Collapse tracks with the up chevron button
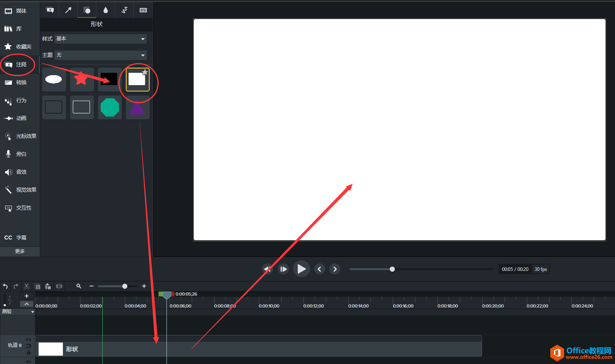The image size is (615, 364). click(x=27, y=304)
